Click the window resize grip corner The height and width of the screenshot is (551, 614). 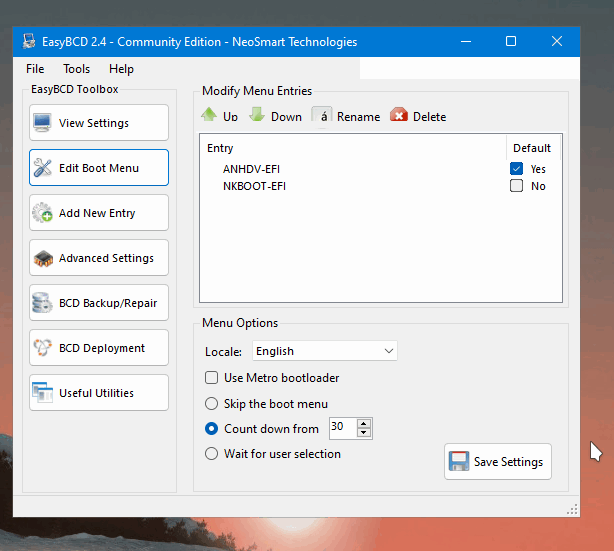point(572,509)
